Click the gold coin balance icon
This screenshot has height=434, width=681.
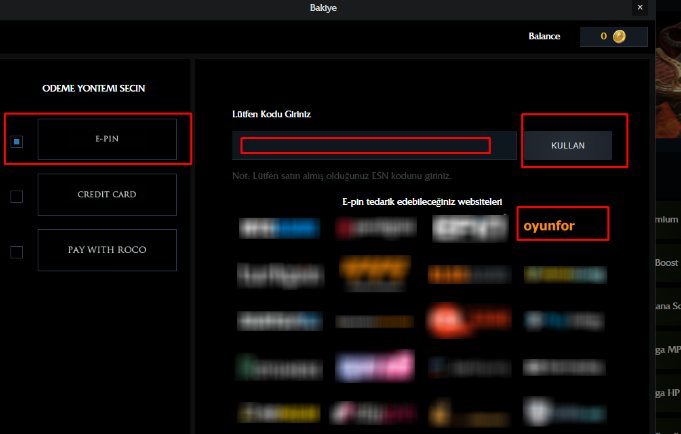[619, 36]
